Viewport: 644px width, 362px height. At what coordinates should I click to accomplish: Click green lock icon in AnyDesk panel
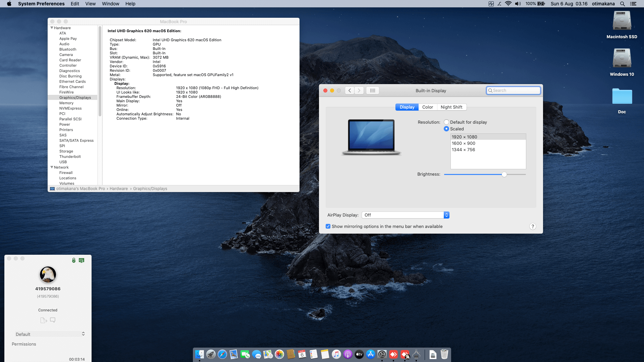point(74,260)
